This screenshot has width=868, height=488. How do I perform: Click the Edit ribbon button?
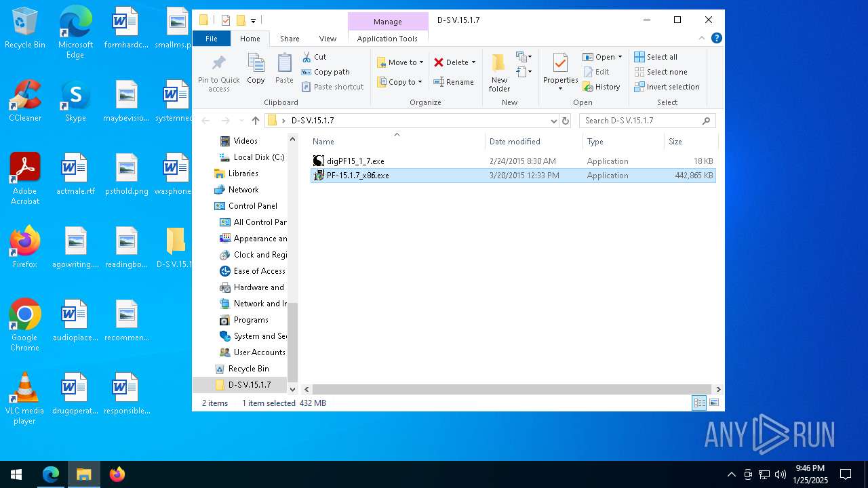point(596,72)
